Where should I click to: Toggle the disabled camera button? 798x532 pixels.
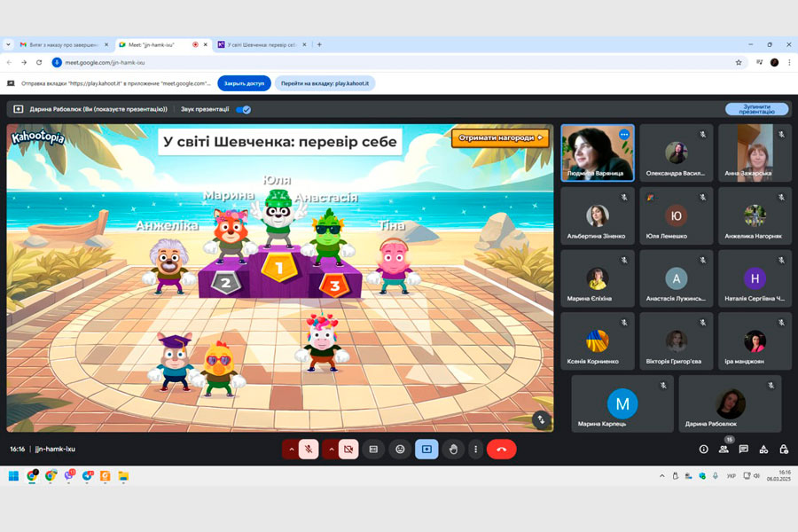(x=348, y=449)
